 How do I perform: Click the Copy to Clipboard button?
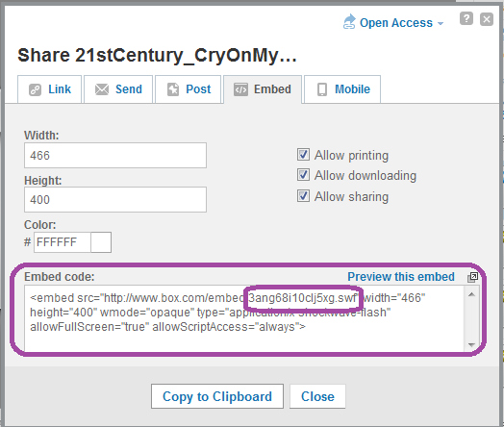217,396
